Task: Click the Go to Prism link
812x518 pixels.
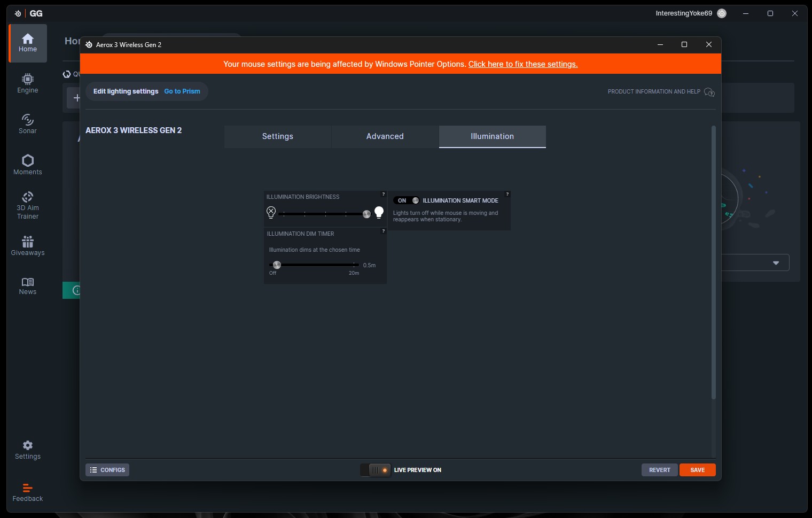Action: [182, 91]
